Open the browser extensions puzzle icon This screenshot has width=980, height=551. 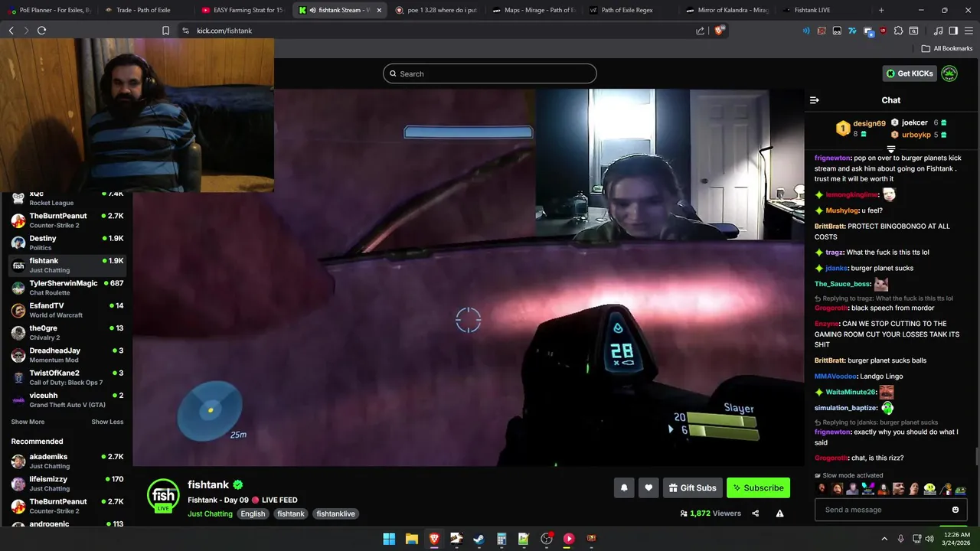[898, 31]
